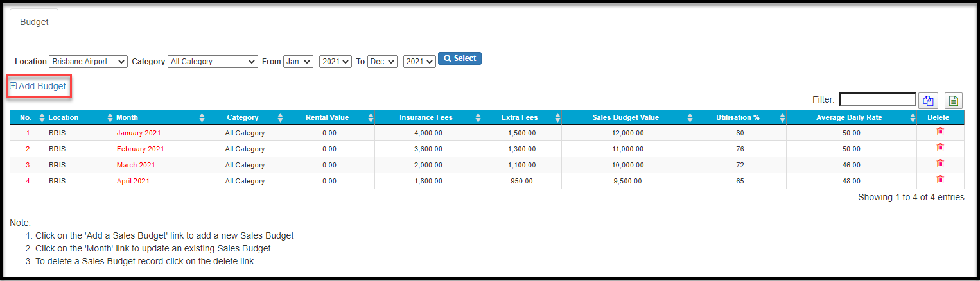Open the January 2021 month link

coord(139,133)
